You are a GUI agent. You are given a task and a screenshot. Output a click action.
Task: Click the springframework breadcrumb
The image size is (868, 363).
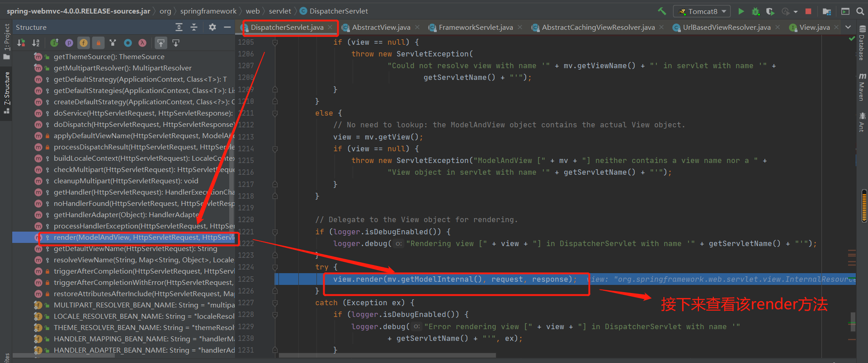pos(208,11)
